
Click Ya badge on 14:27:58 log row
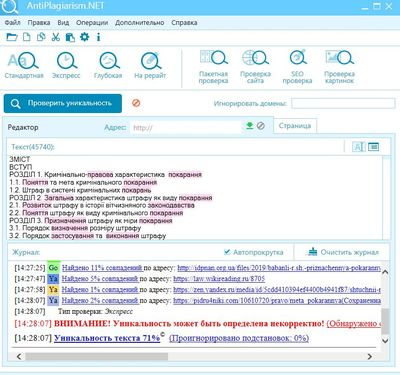coord(53,289)
